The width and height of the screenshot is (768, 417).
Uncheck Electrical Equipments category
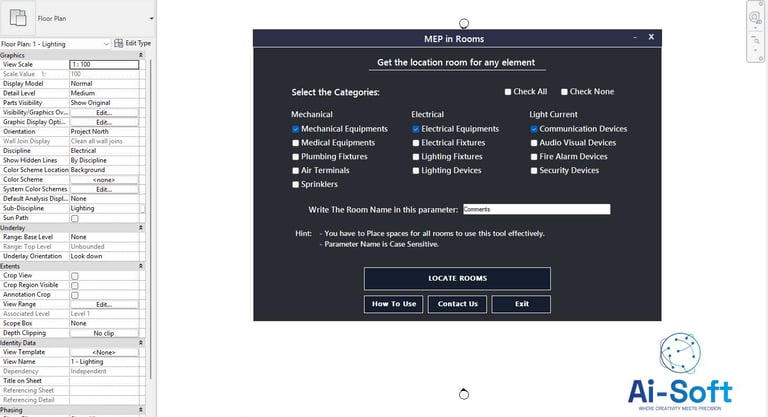[x=416, y=129]
